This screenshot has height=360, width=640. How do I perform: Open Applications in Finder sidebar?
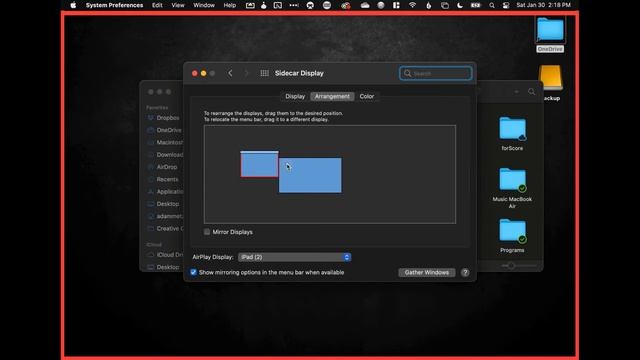[x=164, y=191]
